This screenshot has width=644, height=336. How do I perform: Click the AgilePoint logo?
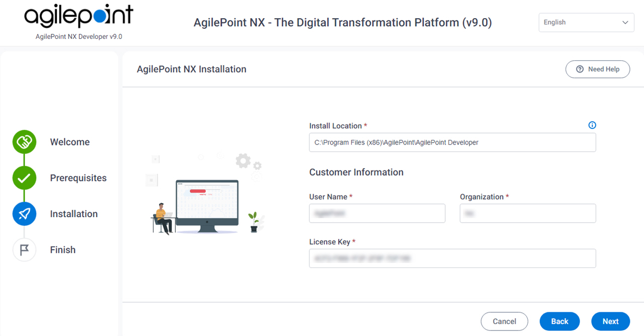tap(79, 17)
